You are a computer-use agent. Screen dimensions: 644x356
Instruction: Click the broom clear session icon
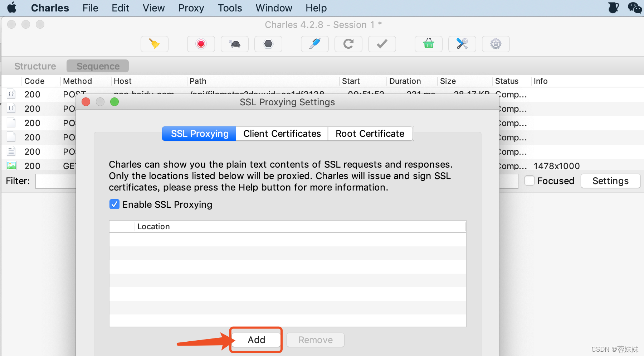pyautogui.click(x=155, y=44)
